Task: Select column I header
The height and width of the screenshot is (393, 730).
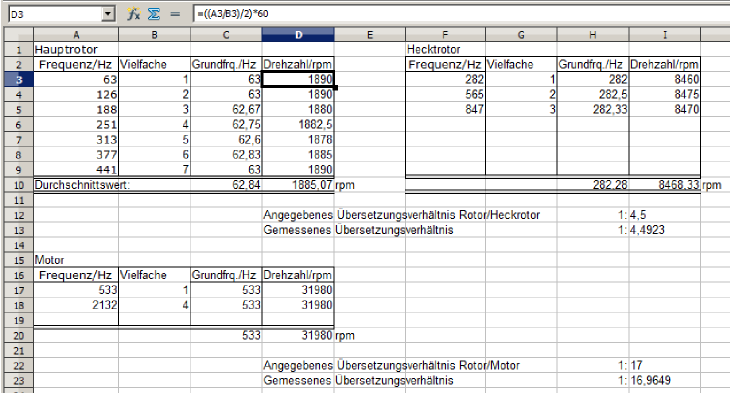Action: 665,35
